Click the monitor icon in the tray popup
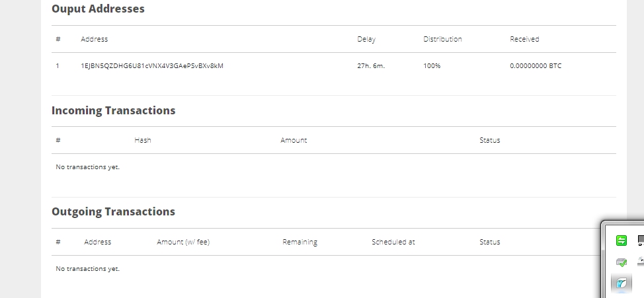The height and width of the screenshot is (298, 644). click(640, 241)
